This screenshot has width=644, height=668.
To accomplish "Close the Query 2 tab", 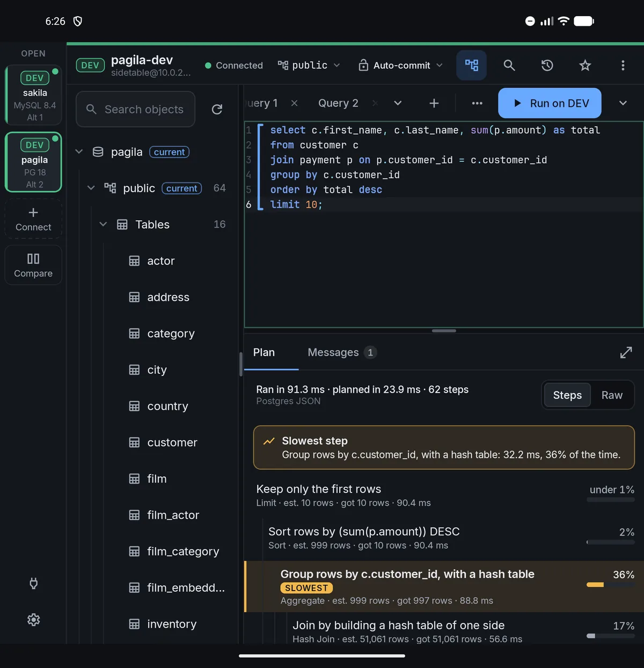I will [375, 103].
